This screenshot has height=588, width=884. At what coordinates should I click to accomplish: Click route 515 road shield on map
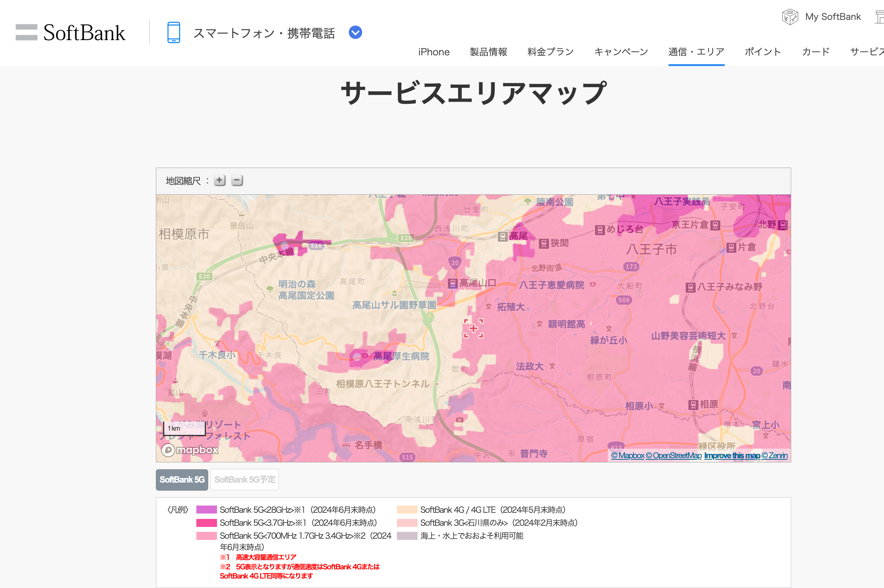[x=407, y=457]
